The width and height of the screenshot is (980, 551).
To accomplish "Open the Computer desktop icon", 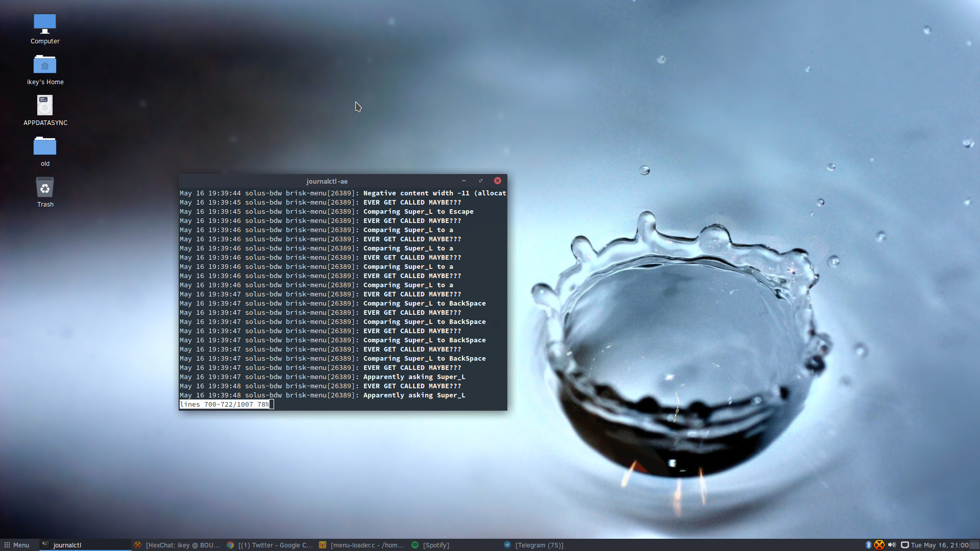I will click(45, 29).
